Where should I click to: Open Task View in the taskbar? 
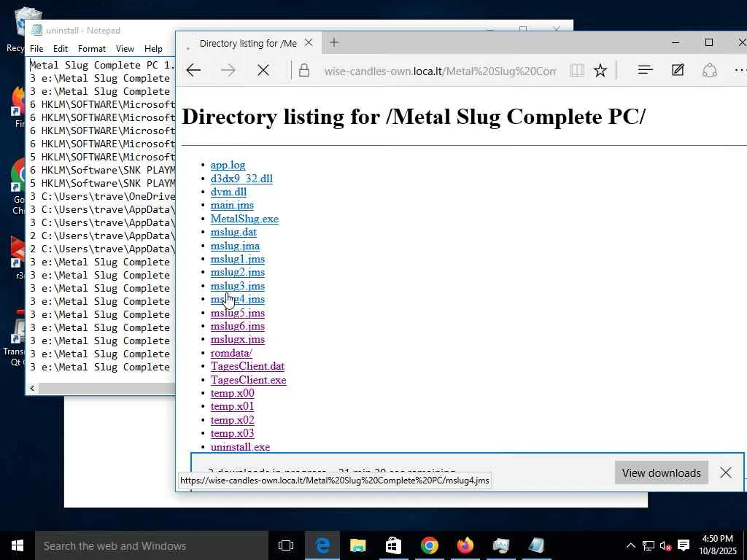pyautogui.click(x=286, y=545)
